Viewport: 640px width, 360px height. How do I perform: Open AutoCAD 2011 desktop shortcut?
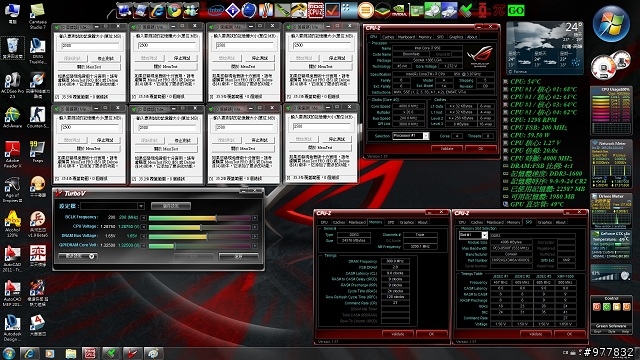[12, 259]
